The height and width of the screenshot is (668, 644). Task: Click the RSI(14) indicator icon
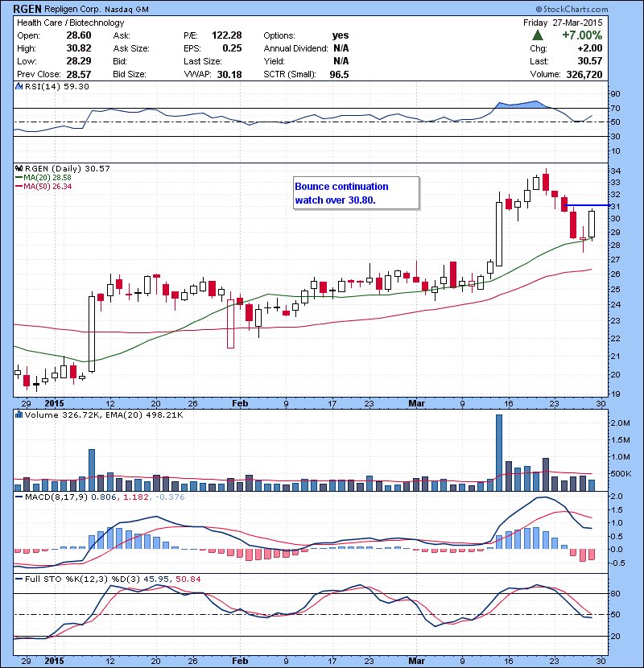[x=19, y=86]
